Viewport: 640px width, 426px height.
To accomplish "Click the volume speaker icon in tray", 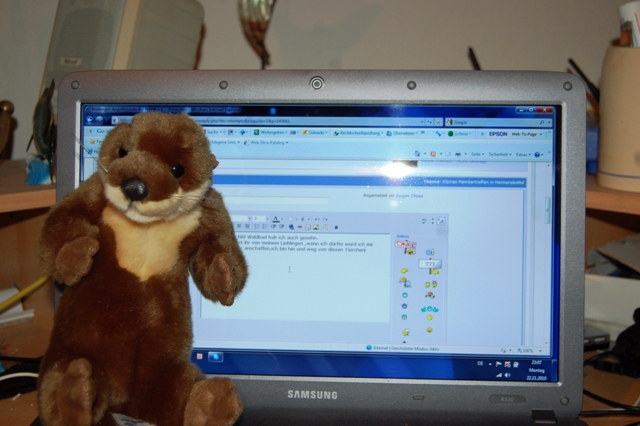I will pos(508,375).
